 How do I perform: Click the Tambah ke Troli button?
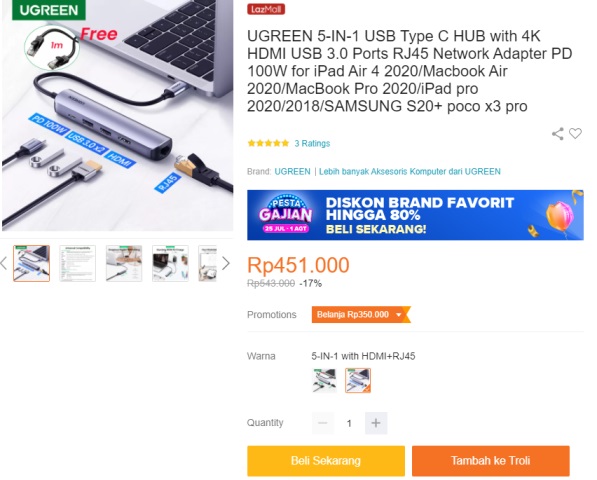[x=491, y=461]
